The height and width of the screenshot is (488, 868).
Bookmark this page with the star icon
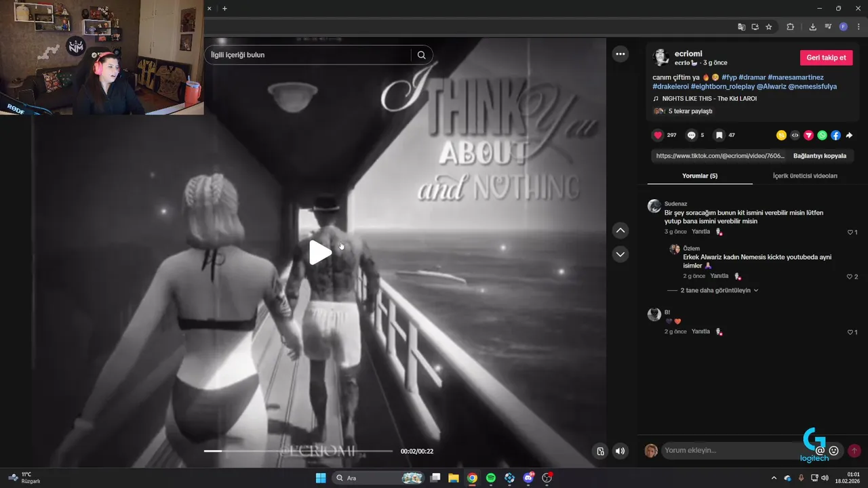coord(768,27)
